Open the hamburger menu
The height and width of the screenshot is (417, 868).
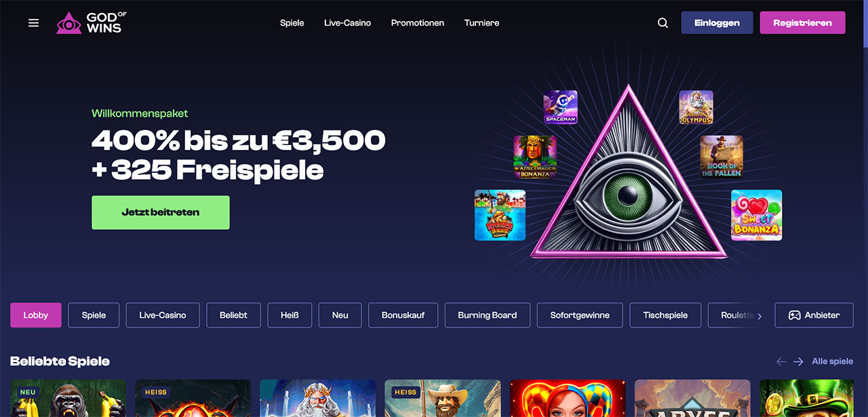34,23
